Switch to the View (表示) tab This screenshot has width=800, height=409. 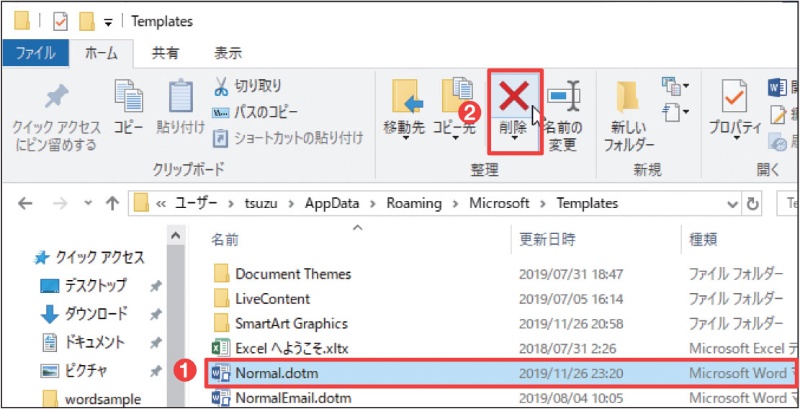[x=228, y=53]
